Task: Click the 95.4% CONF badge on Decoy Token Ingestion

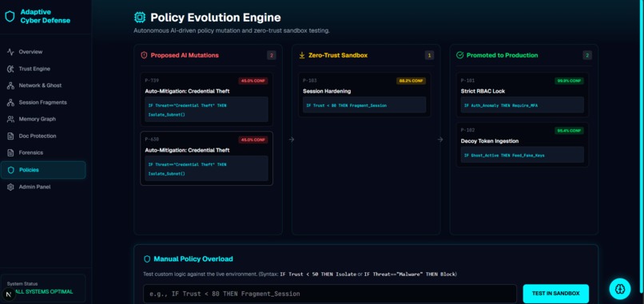Action: 569,131
